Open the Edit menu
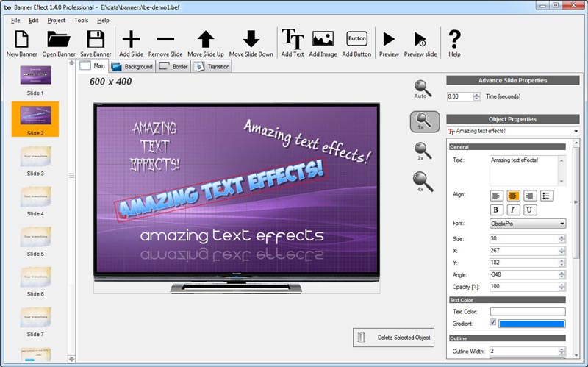The height and width of the screenshot is (367, 588). pos(33,21)
